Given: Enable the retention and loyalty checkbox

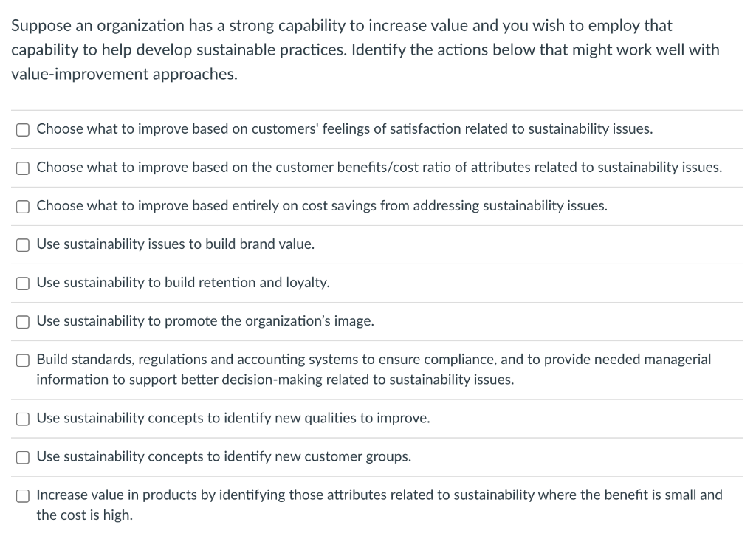Looking at the screenshot, I should coord(22,283).
